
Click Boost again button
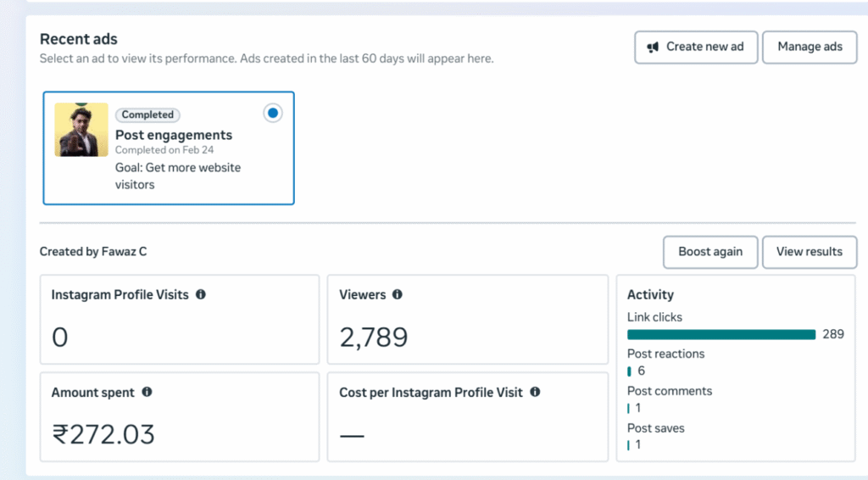click(x=710, y=252)
